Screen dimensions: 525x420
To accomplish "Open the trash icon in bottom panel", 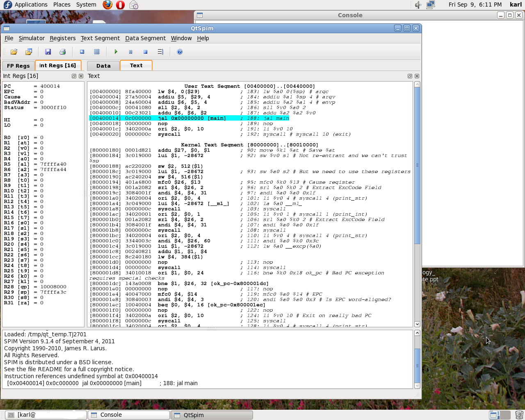I will click(x=519, y=415).
